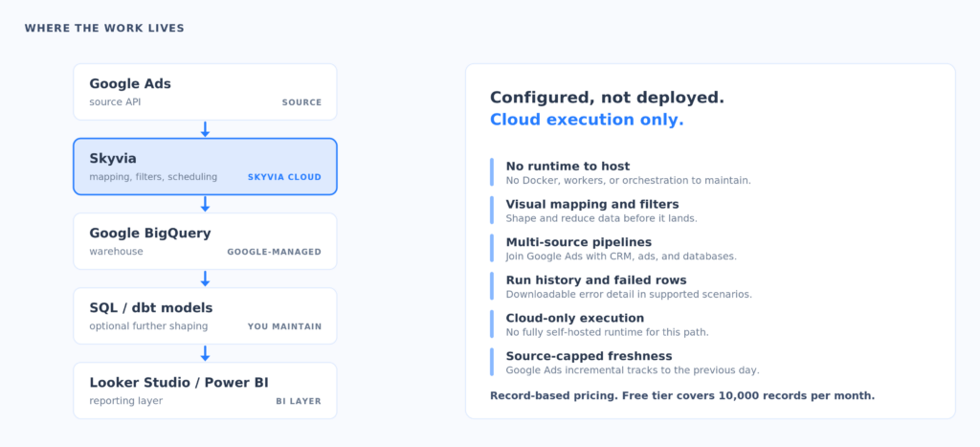Click the 'WHERE THE WORK LIVES' heading
This screenshot has width=980, height=447.
[104, 28]
